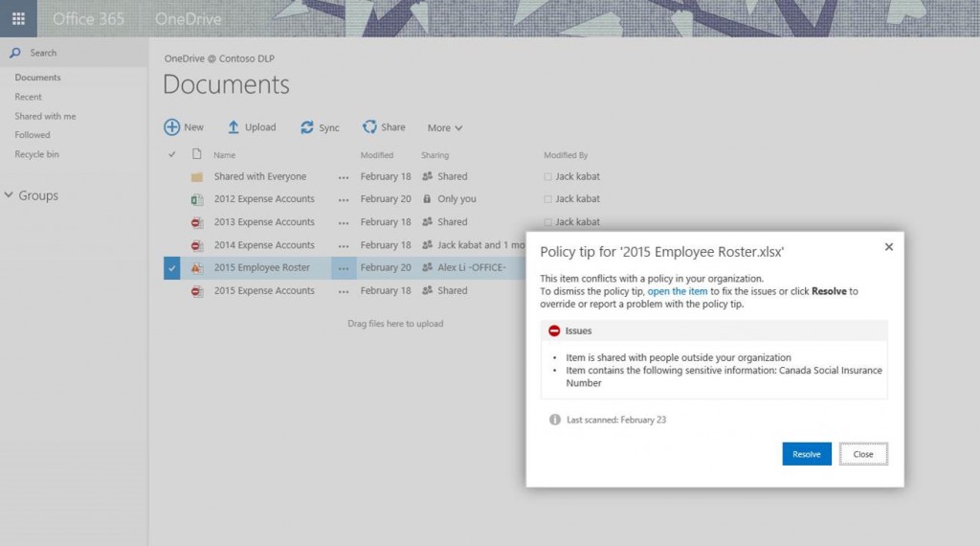Click 'Only you' sharing status
This screenshot has height=546, width=980.
pos(457,199)
